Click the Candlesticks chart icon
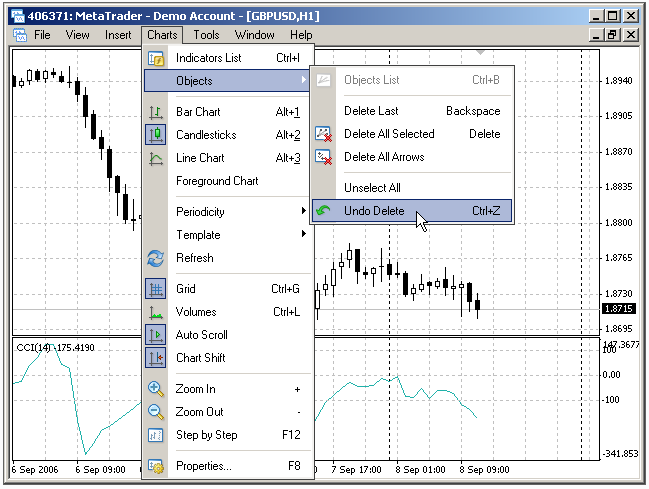This screenshot has width=649, height=489. (156, 135)
